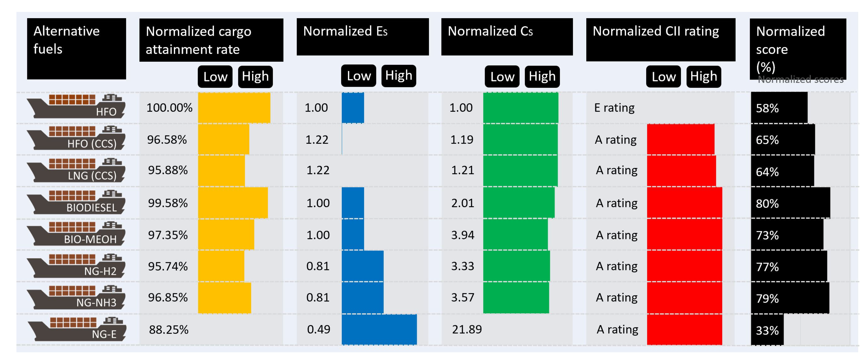Screen dimensions: 868x359
Task: Select the HFO (CCS) ship icon
Action: (76, 138)
